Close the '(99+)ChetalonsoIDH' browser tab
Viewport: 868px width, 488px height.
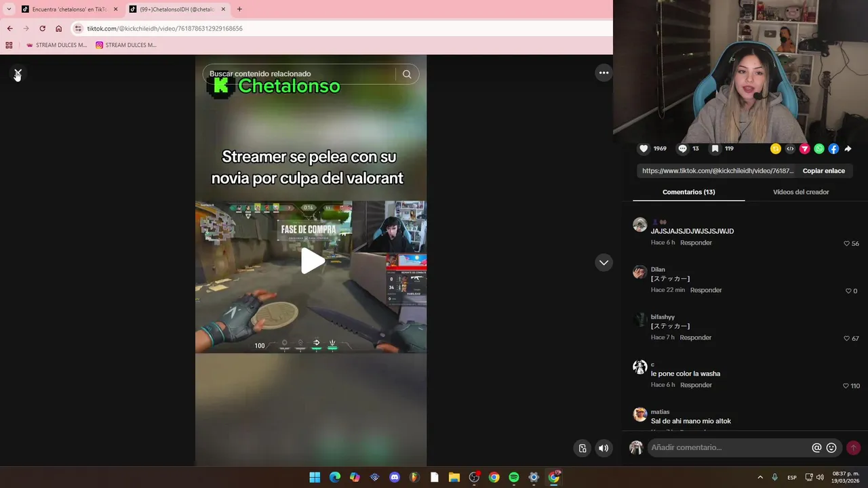point(223,9)
